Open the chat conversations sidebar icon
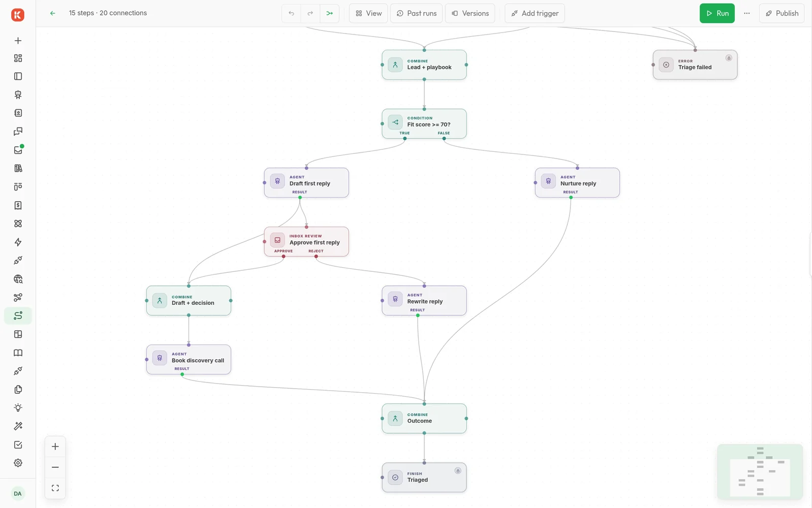812x508 pixels. tap(18, 132)
